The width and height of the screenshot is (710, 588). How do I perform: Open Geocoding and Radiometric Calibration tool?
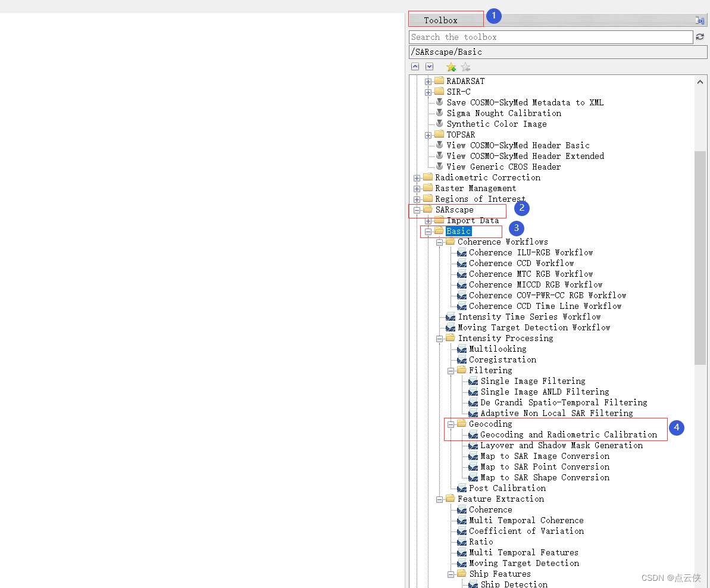pos(568,434)
